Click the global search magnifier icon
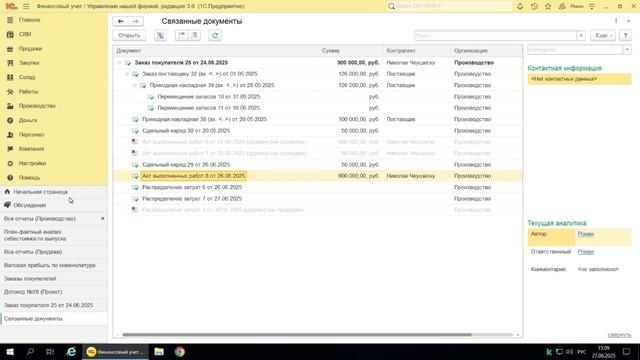 pos(391,6)
